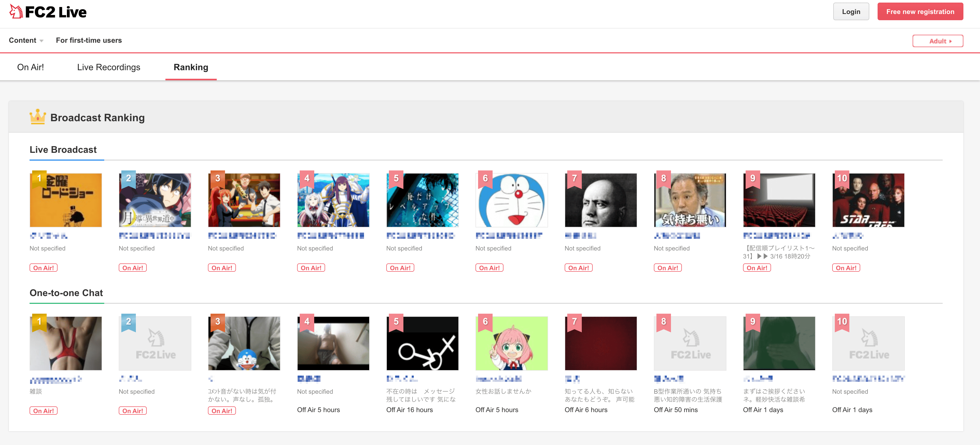Click the Login button
Image resolution: width=980 pixels, height=445 pixels.
851,12
